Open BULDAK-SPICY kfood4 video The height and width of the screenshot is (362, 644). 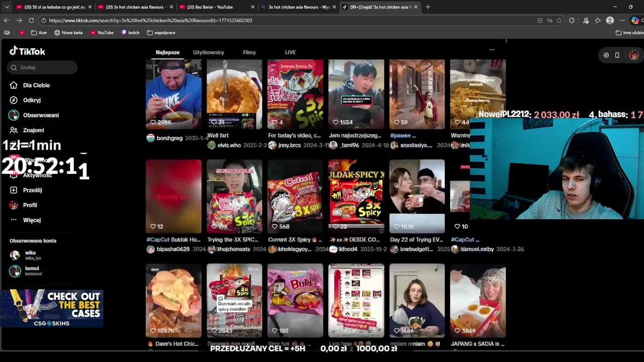pos(356,197)
